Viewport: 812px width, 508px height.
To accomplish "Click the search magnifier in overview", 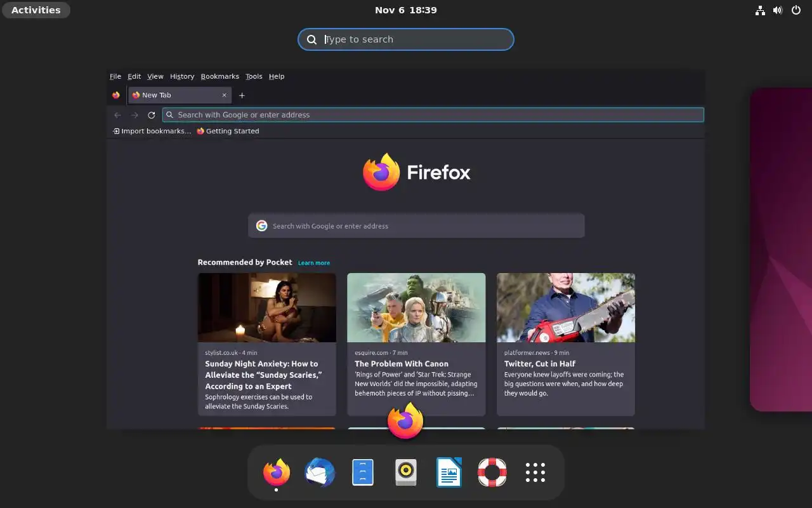I will tap(311, 39).
